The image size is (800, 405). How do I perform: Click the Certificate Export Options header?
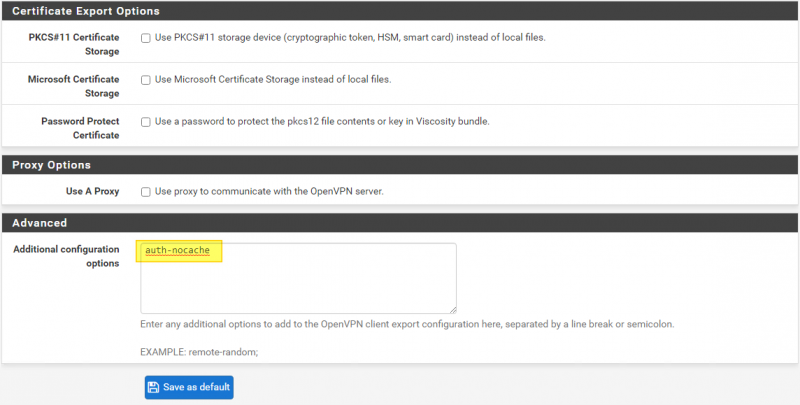pyautogui.click(x=85, y=11)
